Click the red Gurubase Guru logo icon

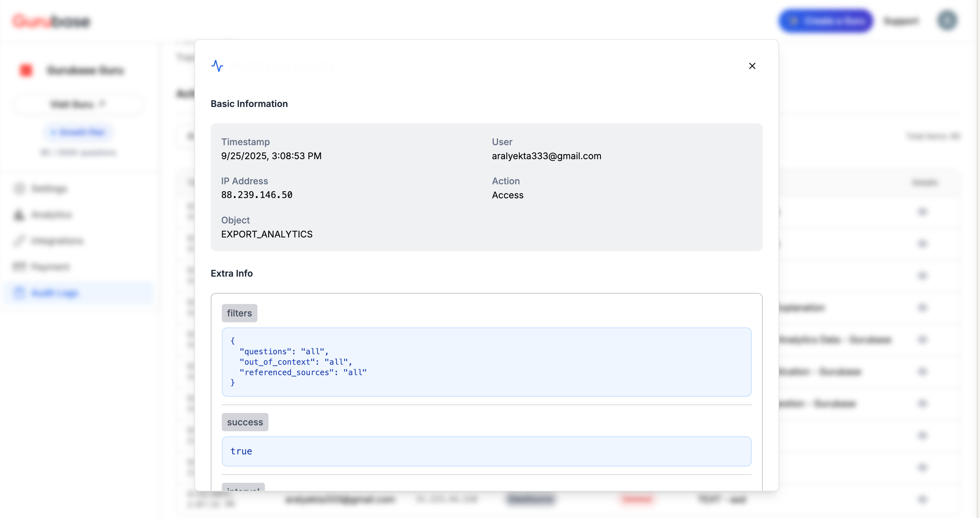26,70
